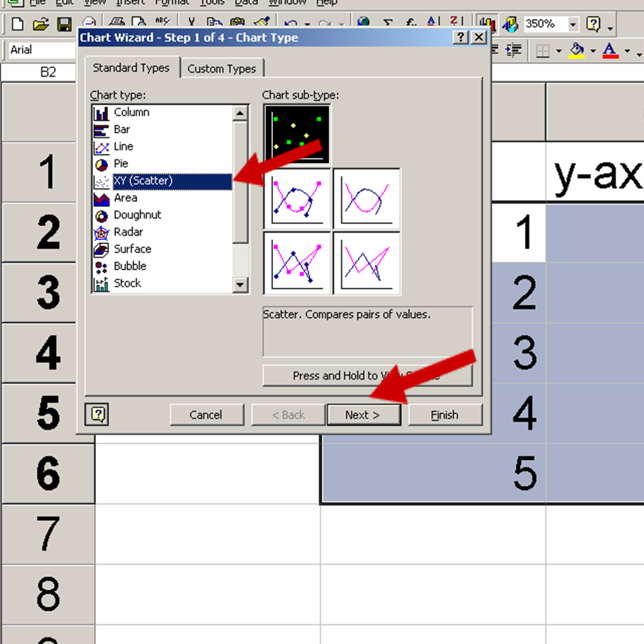Open the Window menu

coord(287,3)
